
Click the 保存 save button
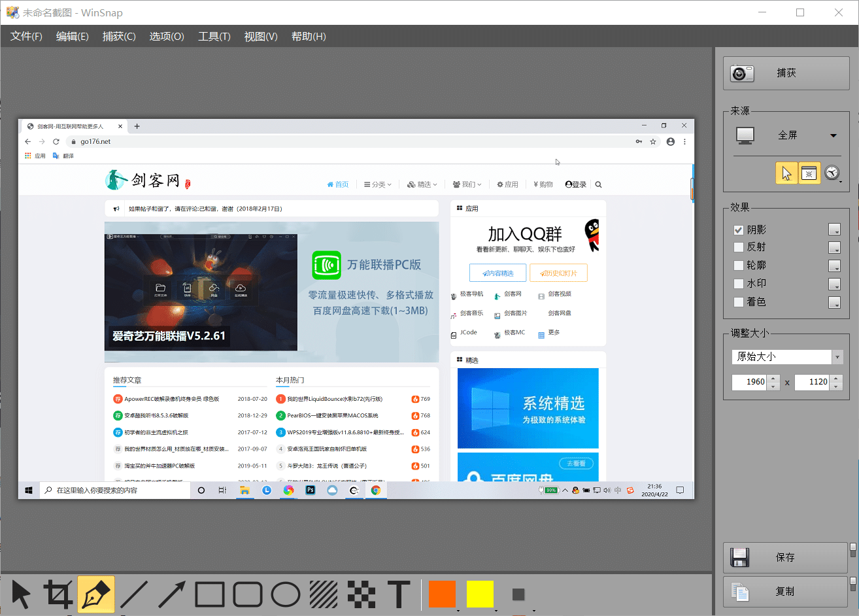tap(785, 557)
